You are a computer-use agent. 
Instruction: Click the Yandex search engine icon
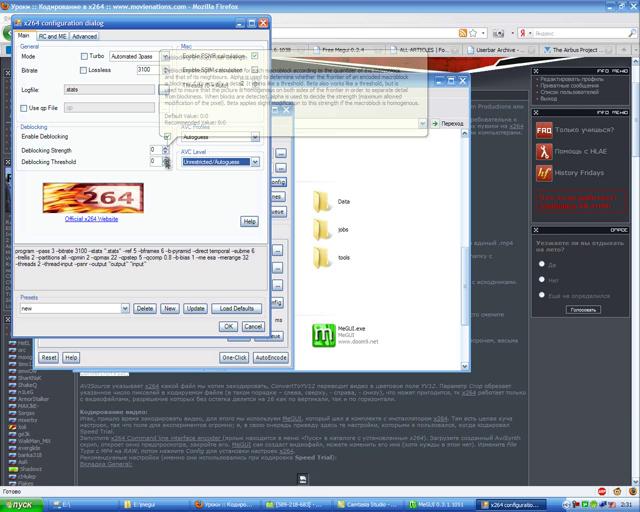522,33
